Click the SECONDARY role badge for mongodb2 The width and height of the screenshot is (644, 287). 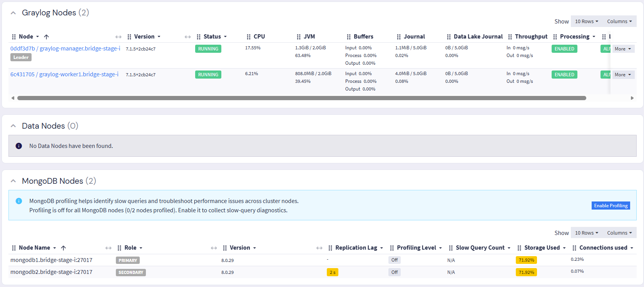[131, 272]
